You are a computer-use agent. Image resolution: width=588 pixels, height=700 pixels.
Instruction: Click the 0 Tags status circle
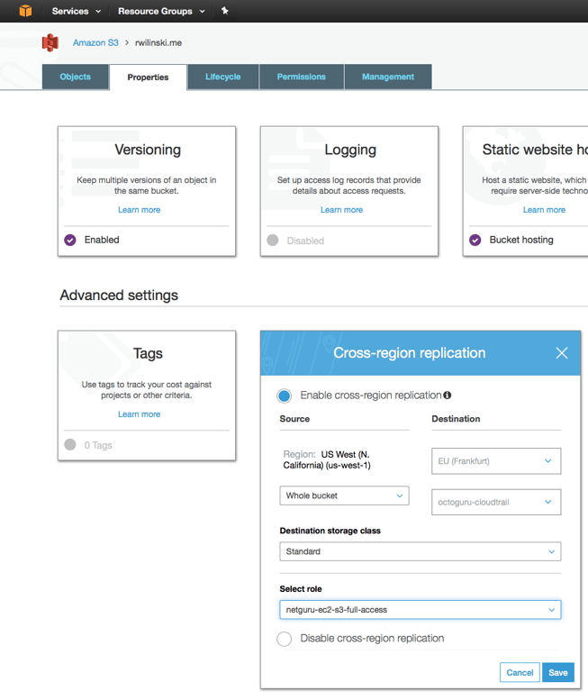pos(70,445)
